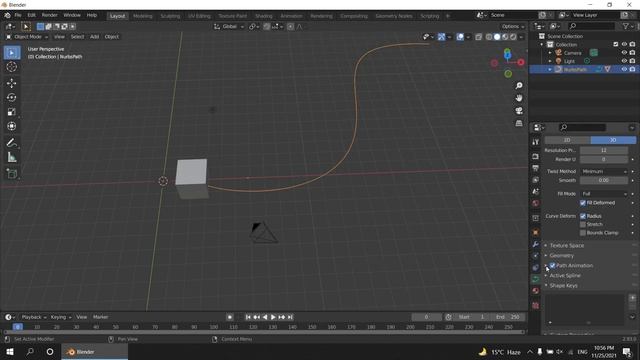Enable the Stretch checkbox
The image size is (640, 360).
583,224
